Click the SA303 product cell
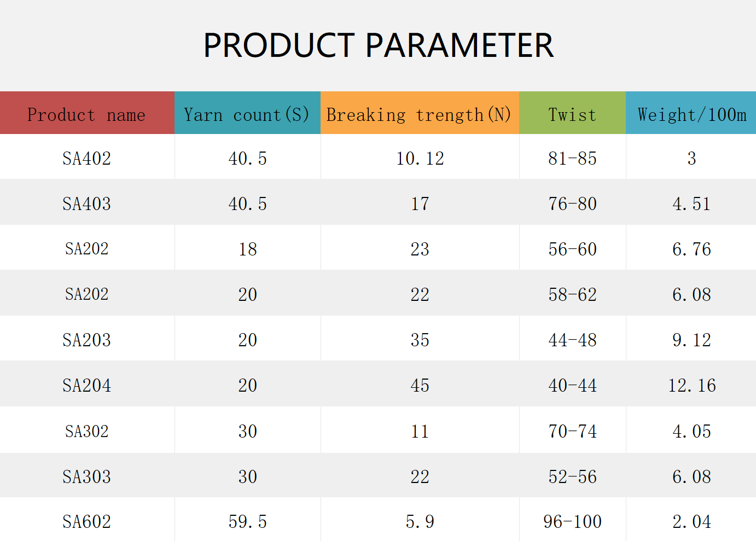The image size is (756, 541). [87, 476]
